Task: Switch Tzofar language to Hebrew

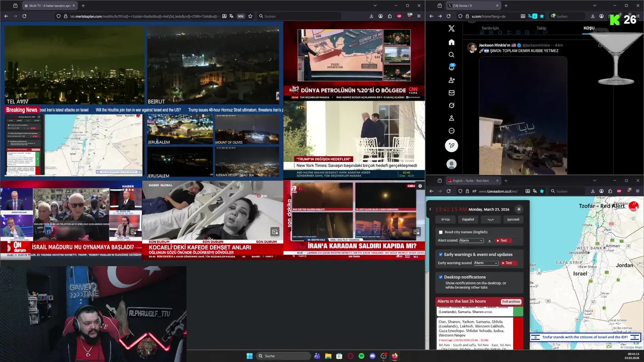Action: (446, 219)
